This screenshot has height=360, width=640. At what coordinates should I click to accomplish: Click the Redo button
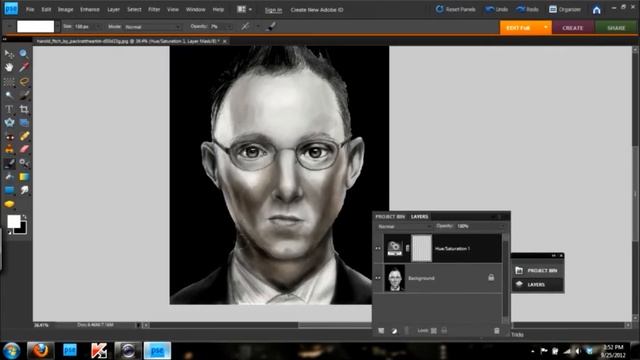[527, 9]
